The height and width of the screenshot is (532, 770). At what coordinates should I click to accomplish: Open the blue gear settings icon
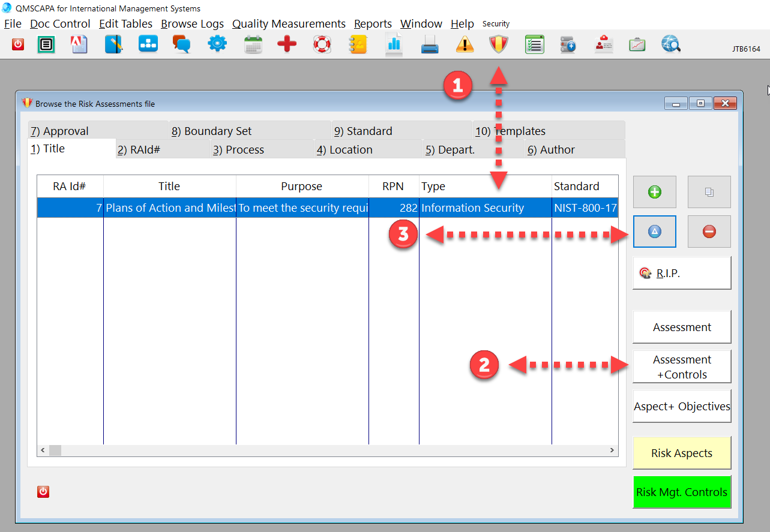[217, 44]
